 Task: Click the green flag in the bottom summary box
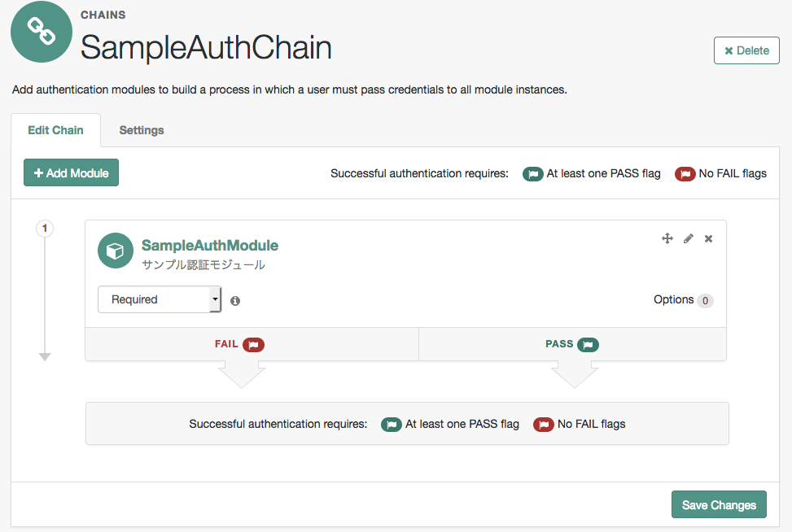(x=392, y=424)
